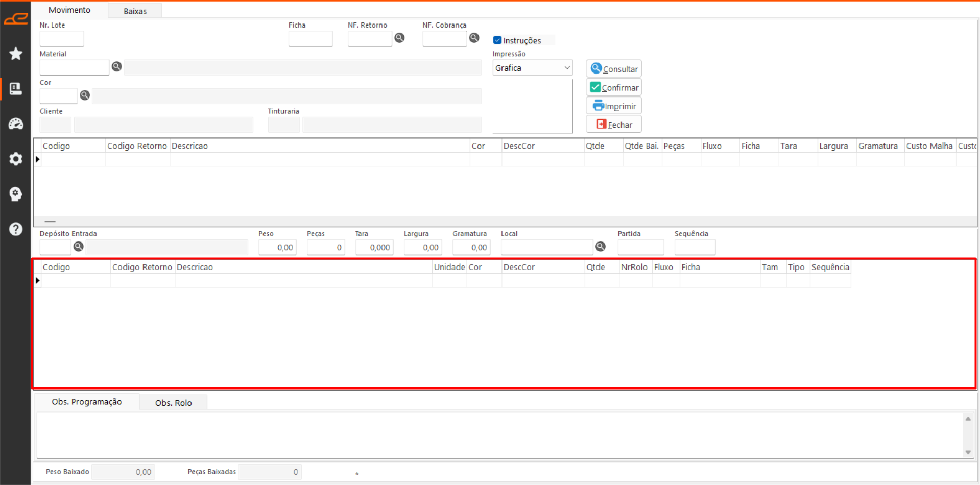Screen dimensions: 980x485
Task: Expand the Impressão dropdown showing Grafica
Action: point(532,68)
